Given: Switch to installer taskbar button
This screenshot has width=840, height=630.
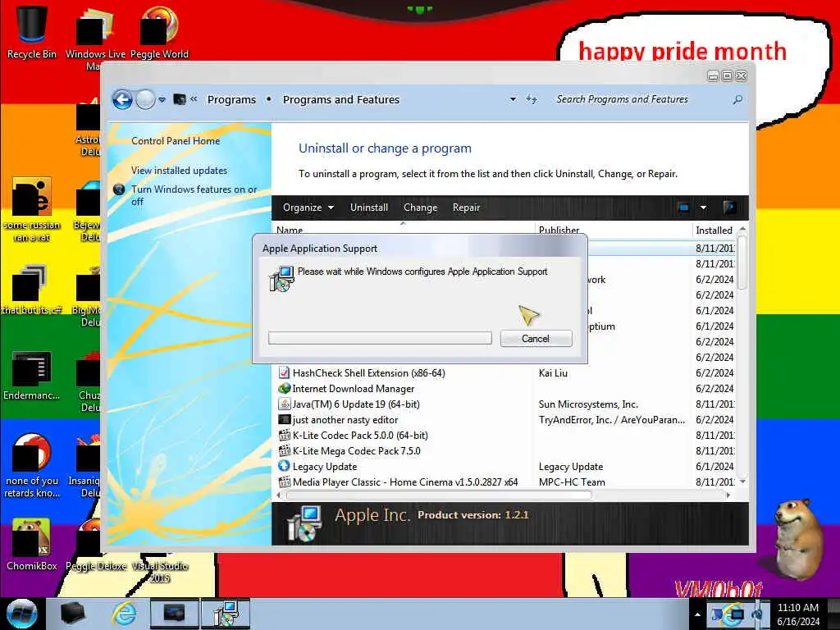Looking at the screenshot, I should [x=226, y=614].
